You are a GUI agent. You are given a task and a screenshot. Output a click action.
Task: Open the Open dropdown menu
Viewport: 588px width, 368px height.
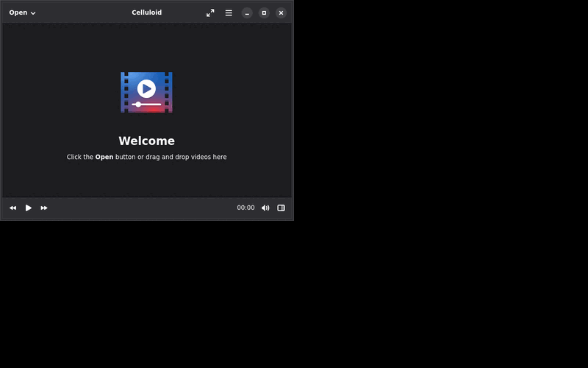(x=22, y=13)
